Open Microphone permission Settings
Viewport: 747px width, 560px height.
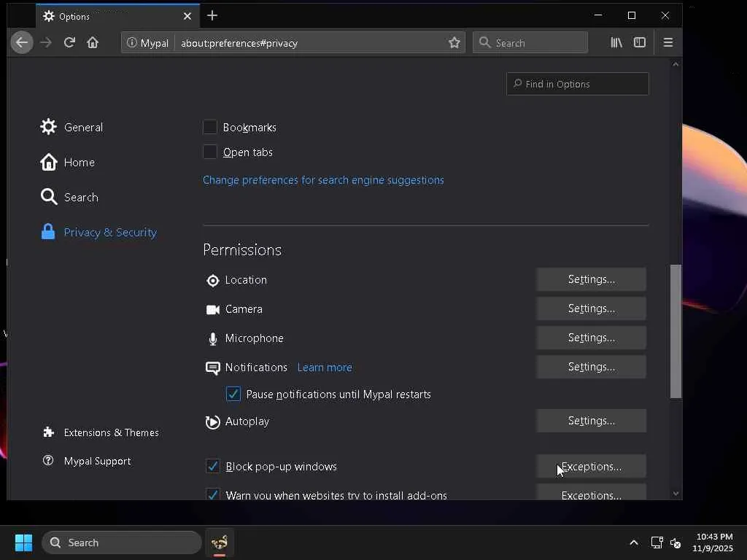[x=591, y=338]
